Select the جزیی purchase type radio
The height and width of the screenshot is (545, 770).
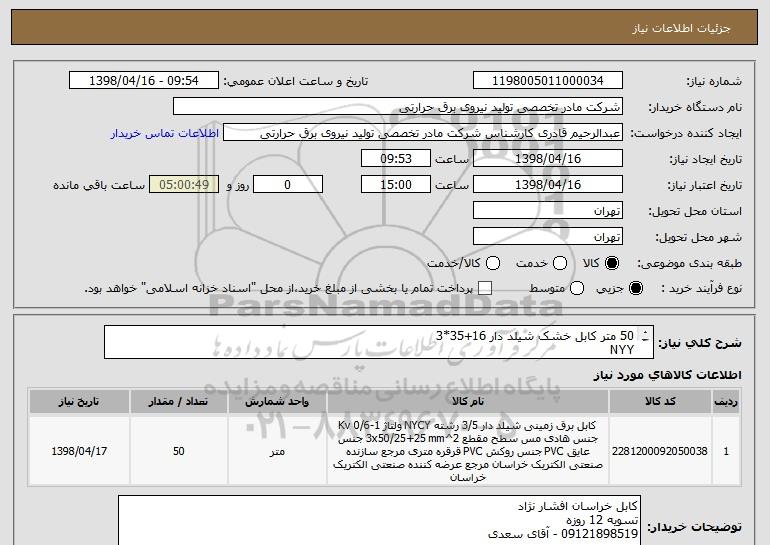point(635,288)
